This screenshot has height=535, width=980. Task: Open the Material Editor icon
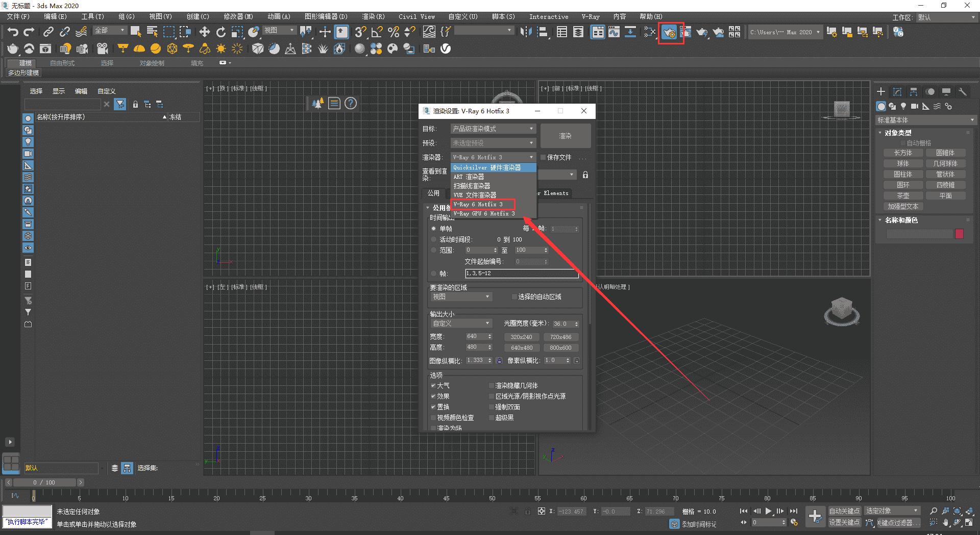[649, 32]
